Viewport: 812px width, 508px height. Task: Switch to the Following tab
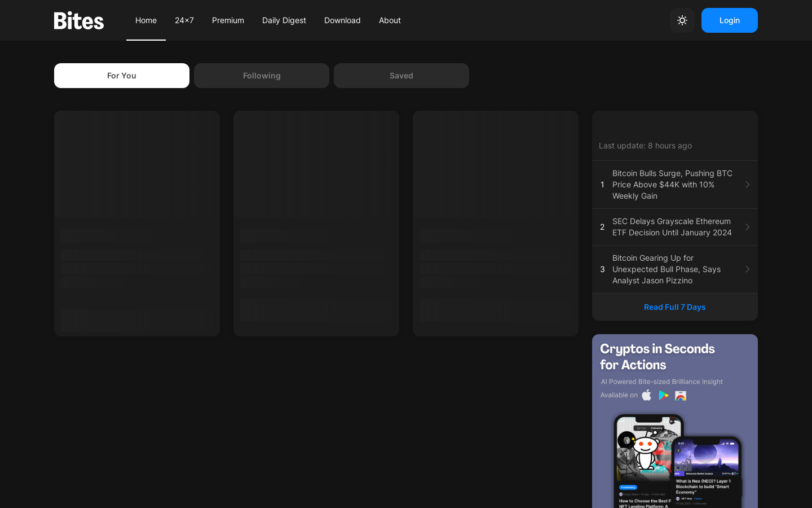pyautogui.click(x=262, y=76)
